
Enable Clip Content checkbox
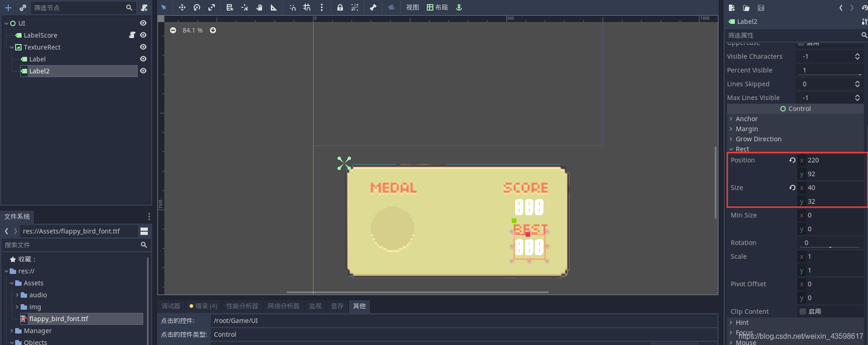click(803, 312)
